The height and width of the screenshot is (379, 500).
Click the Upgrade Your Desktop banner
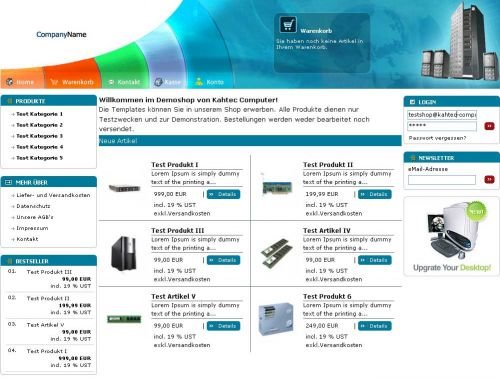point(452,236)
